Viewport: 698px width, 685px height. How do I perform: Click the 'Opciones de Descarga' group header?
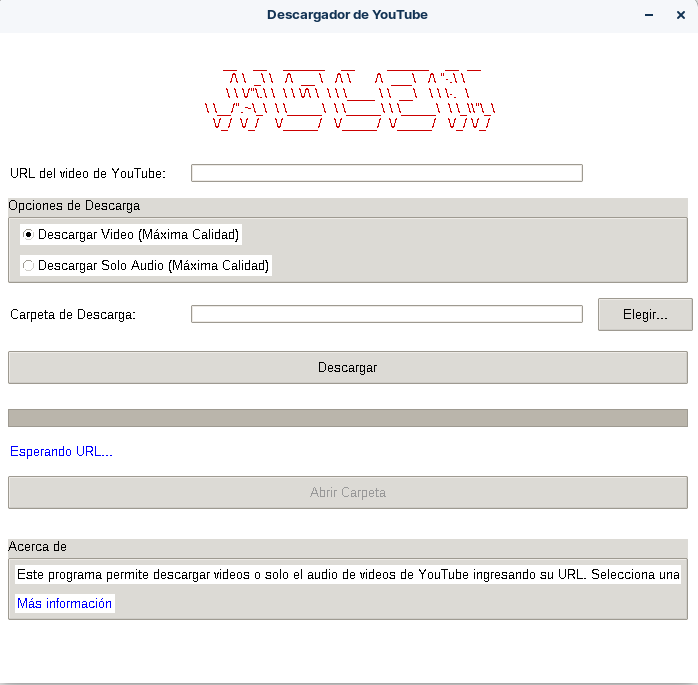point(75,206)
